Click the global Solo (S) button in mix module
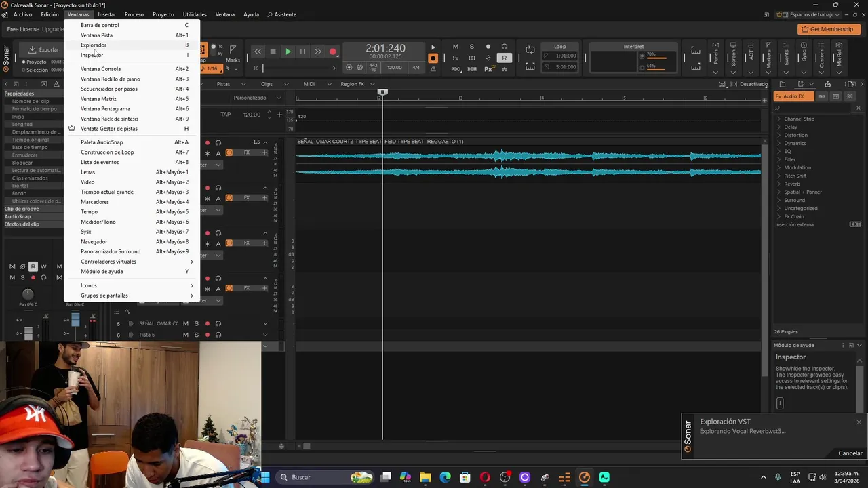 (x=472, y=47)
